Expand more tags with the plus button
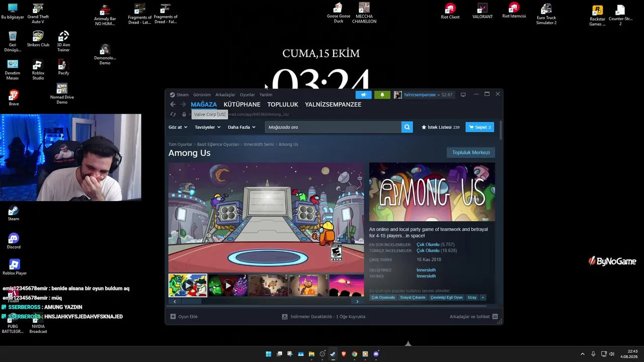The width and height of the screenshot is (644, 362). click(482, 298)
